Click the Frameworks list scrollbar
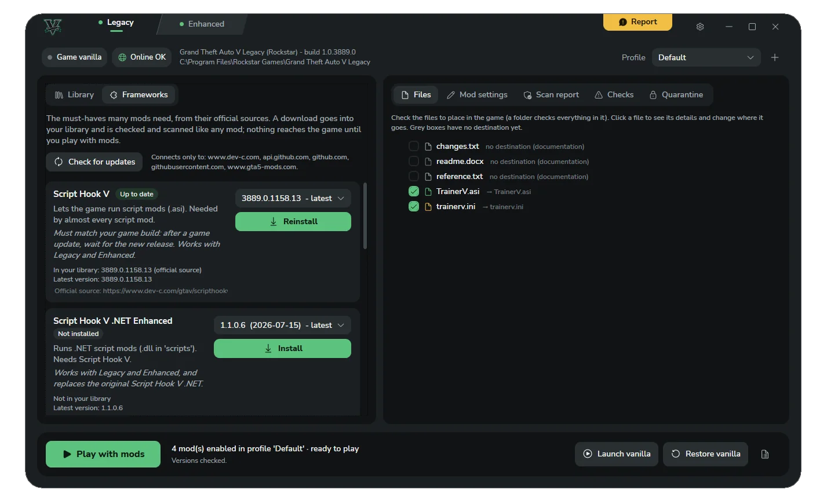Image resolution: width=827 pixels, height=504 pixels. 365,216
